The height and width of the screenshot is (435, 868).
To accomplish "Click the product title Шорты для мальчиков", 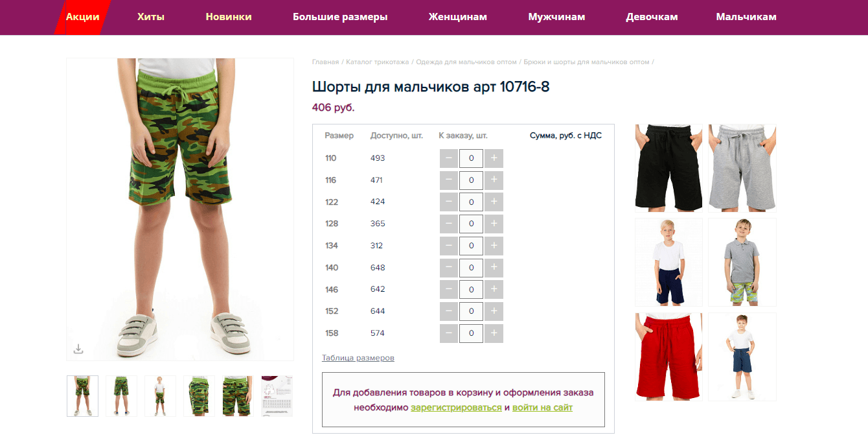I will [431, 87].
